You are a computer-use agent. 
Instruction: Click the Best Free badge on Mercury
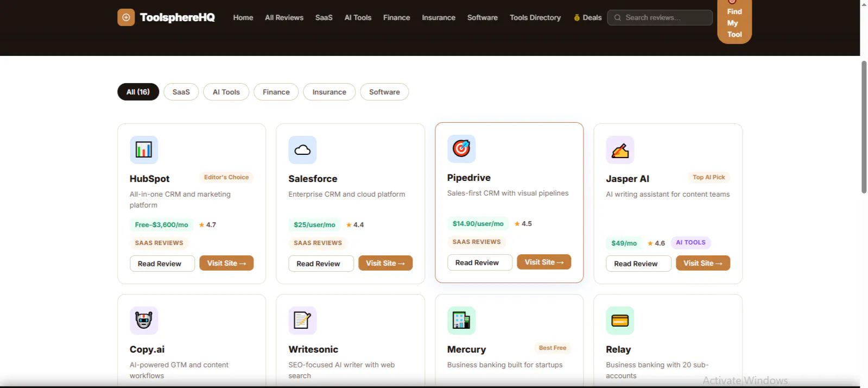(552, 348)
